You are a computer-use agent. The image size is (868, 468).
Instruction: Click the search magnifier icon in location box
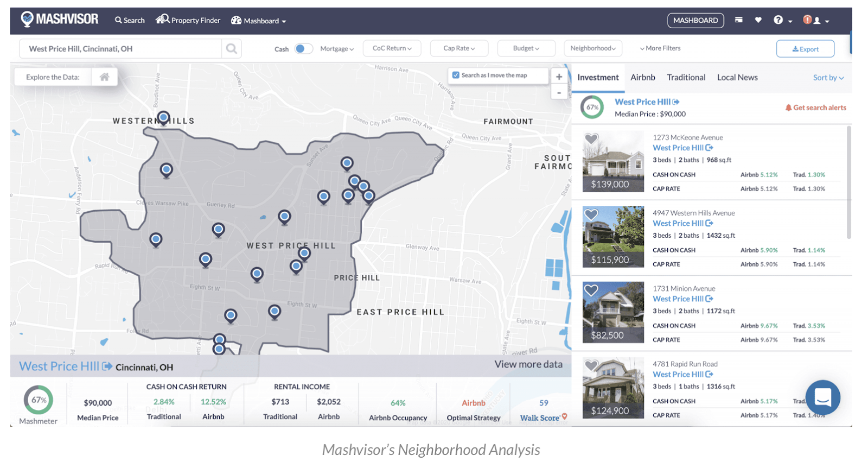pyautogui.click(x=232, y=49)
